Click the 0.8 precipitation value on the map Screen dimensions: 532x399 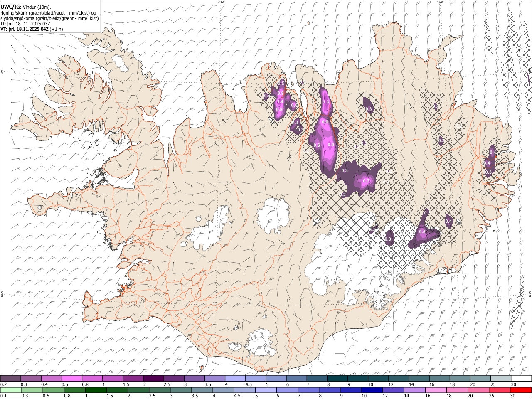point(279,110)
